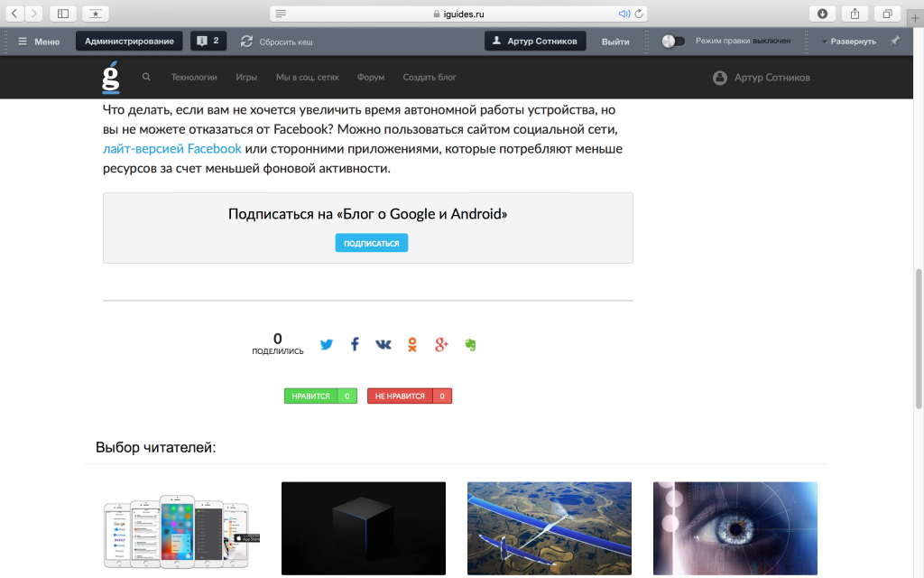Open site search magnifier
The width and height of the screenshot is (924, 578).
coord(146,77)
